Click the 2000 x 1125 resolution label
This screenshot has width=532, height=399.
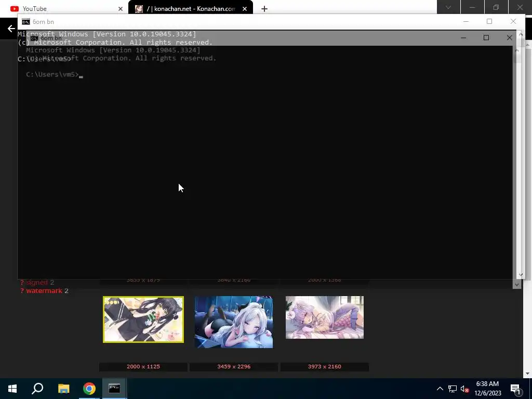tap(143, 366)
